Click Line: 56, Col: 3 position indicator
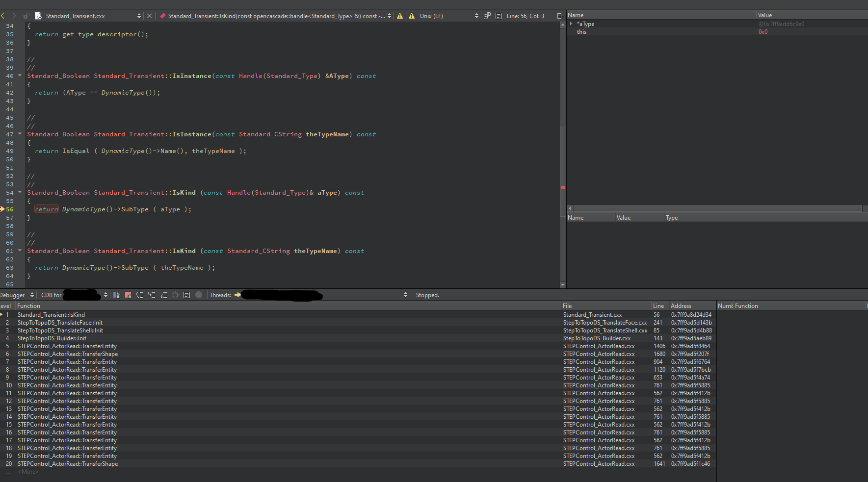Viewport: 868px width, 482px height. pyautogui.click(x=525, y=16)
